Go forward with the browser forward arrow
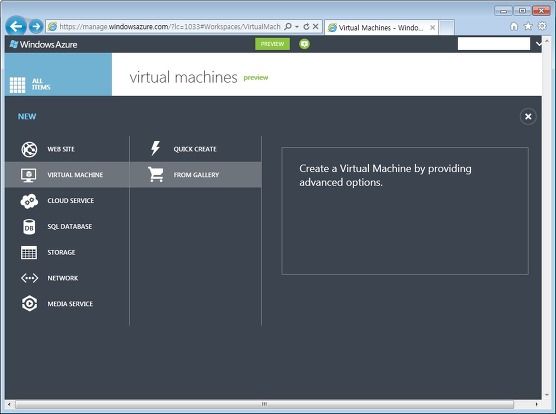This screenshot has height=414, width=556. tap(35, 26)
